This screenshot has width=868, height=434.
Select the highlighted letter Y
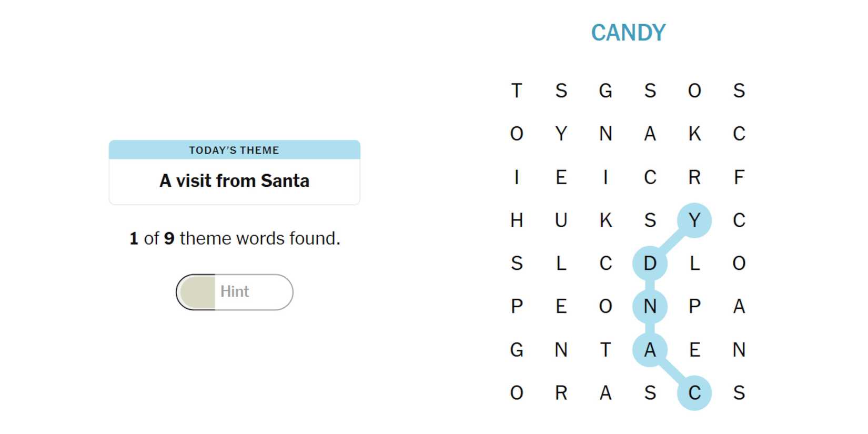[x=694, y=220]
